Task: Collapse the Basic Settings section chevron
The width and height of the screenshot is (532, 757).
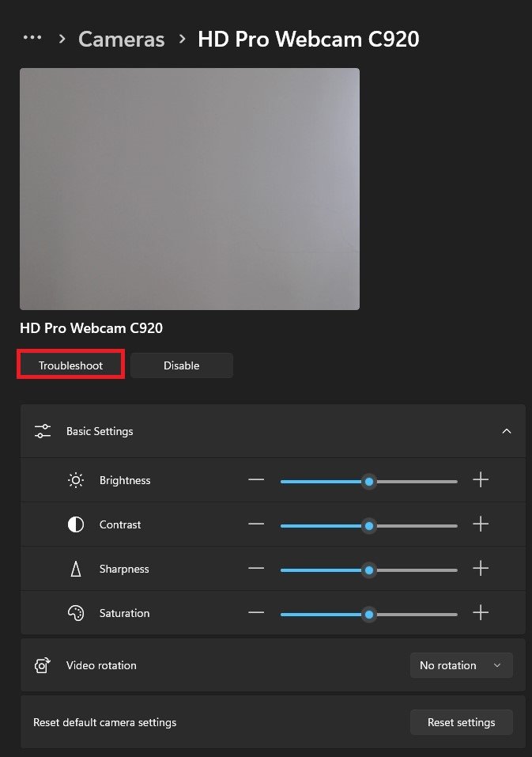Action: point(507,431)
